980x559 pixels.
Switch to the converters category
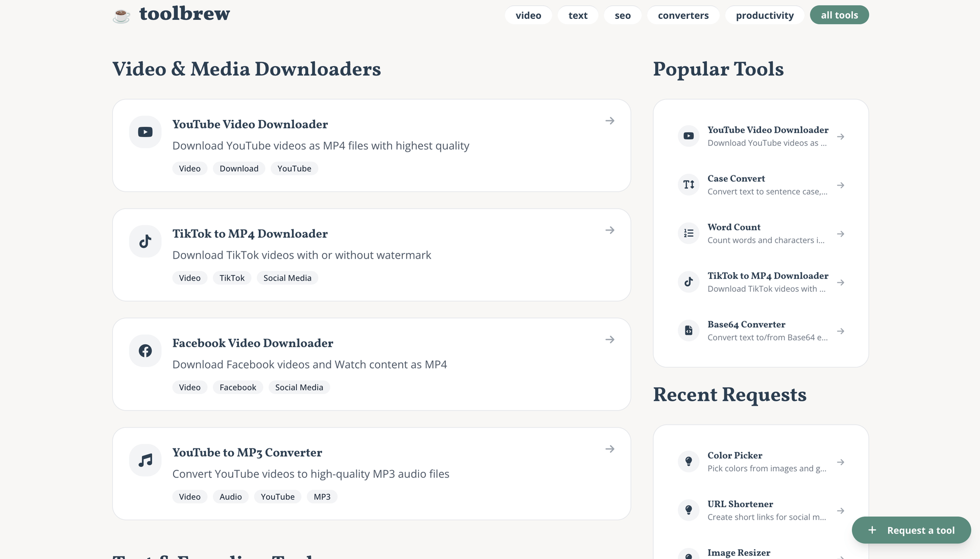coord(683,15)
